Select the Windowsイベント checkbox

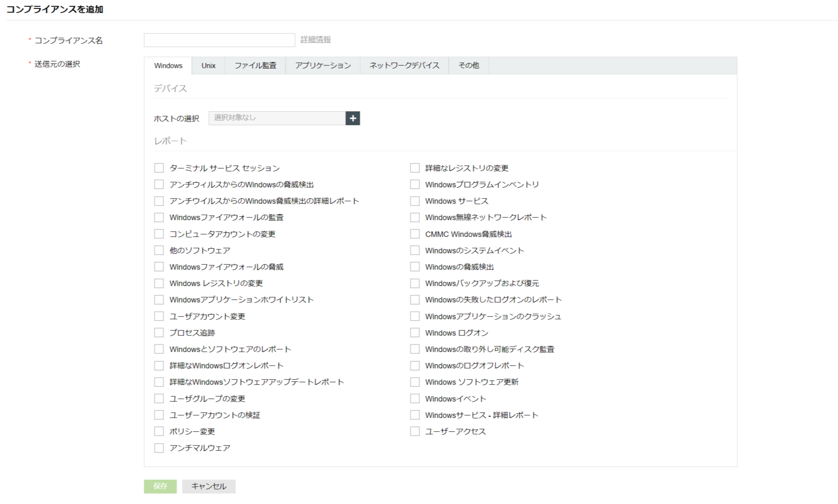pyautogui.click(x=415, y=399)
